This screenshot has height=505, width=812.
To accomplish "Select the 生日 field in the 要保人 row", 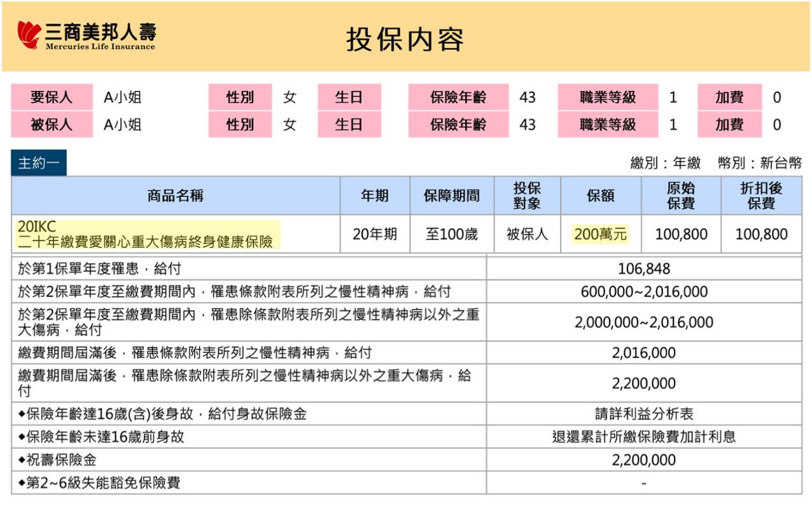I will coord(349,97).
